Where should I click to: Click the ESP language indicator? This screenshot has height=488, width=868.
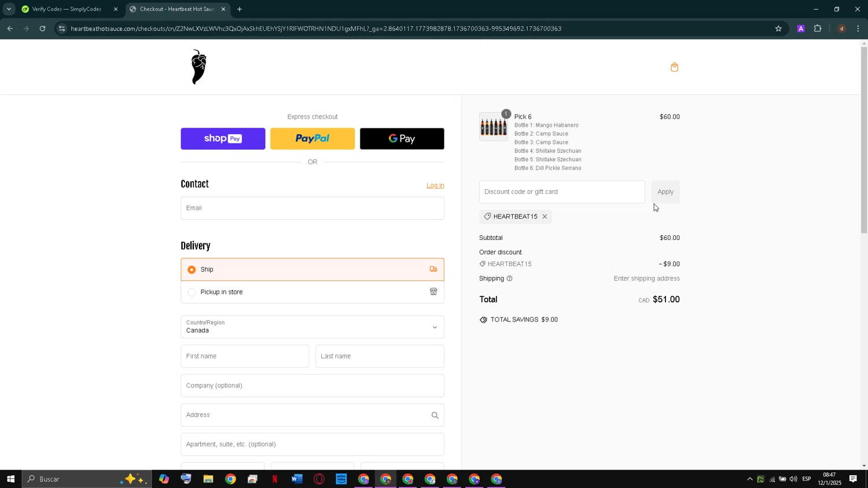click(x=807, y=479)
